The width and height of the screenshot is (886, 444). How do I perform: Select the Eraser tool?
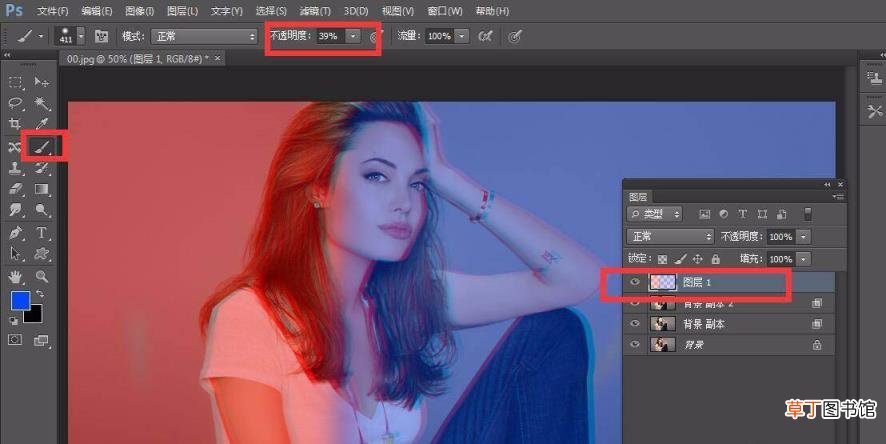pos(15,189)
